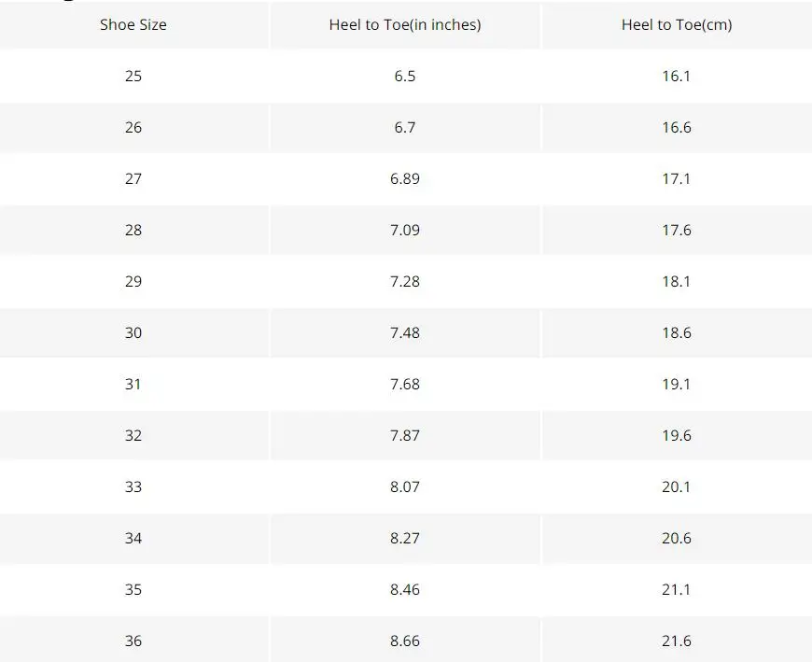Screen dimensions: 812x662
Task: Click shoe size 34 cell
Action: tap(133, 538)
